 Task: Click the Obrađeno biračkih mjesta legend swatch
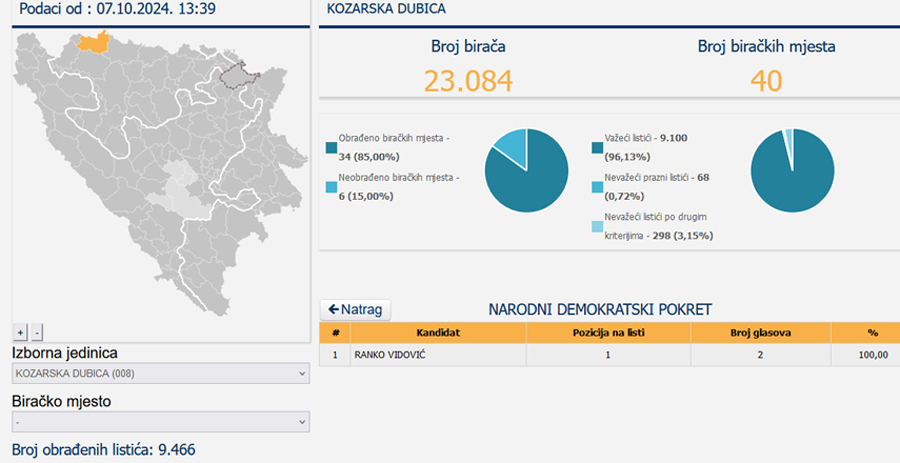[332, 150]
